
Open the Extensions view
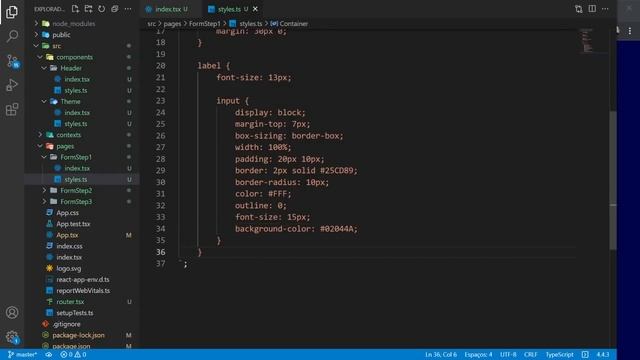point(12,109)
